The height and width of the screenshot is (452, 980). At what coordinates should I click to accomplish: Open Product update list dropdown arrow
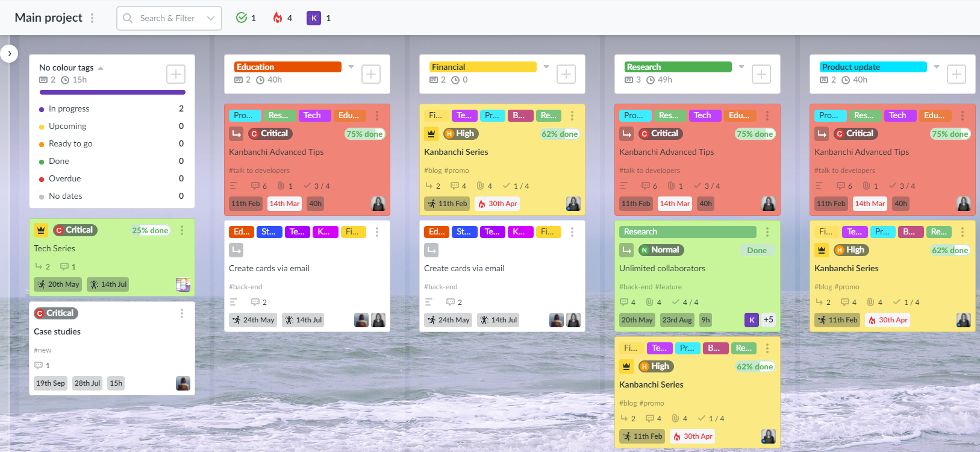(937, 67)
